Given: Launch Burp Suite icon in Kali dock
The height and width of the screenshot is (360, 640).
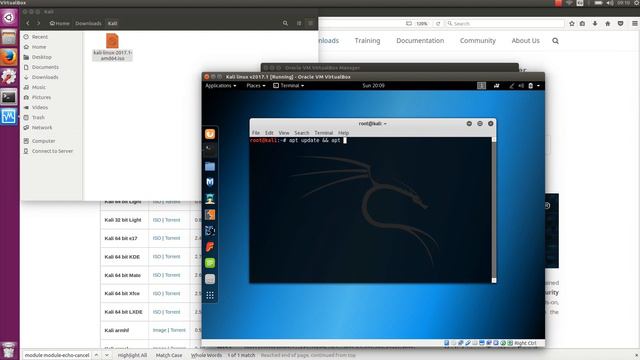Looking at the screenshot, I should [210, 215].
